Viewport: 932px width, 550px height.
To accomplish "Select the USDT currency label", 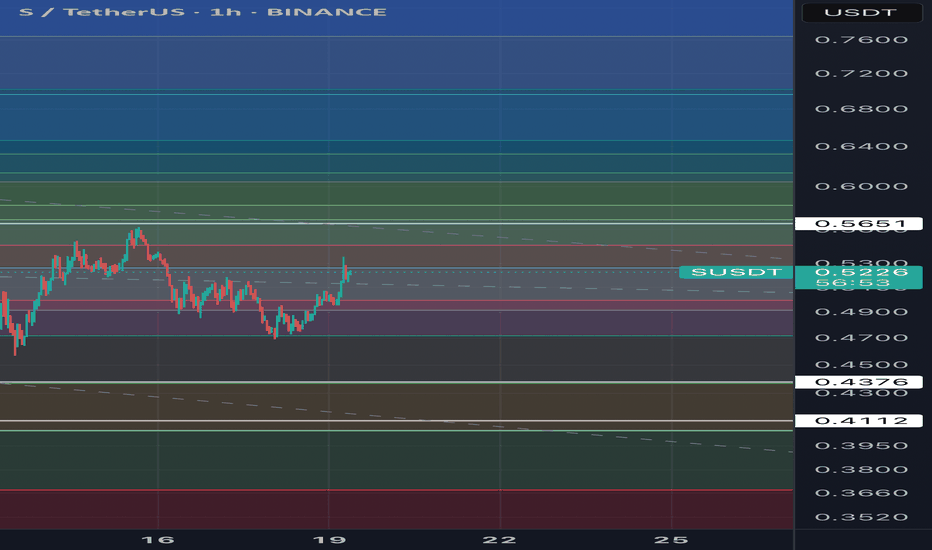I will point(861,12).
